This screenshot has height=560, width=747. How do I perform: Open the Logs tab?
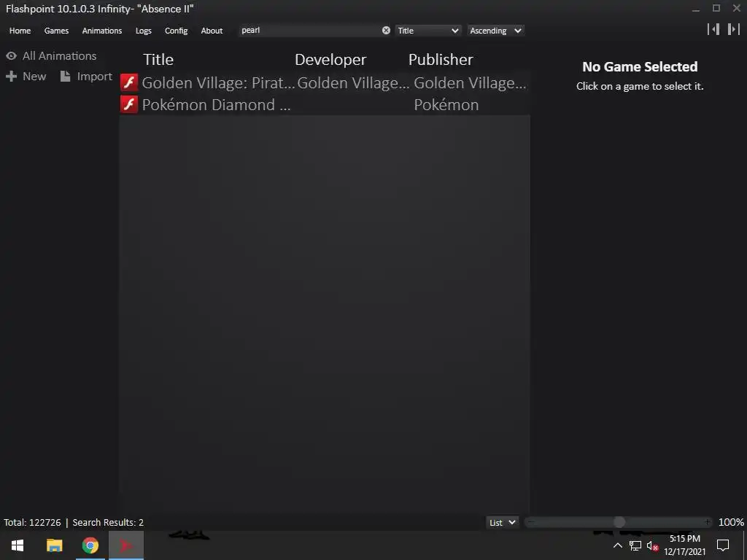[x=144, y=31]
